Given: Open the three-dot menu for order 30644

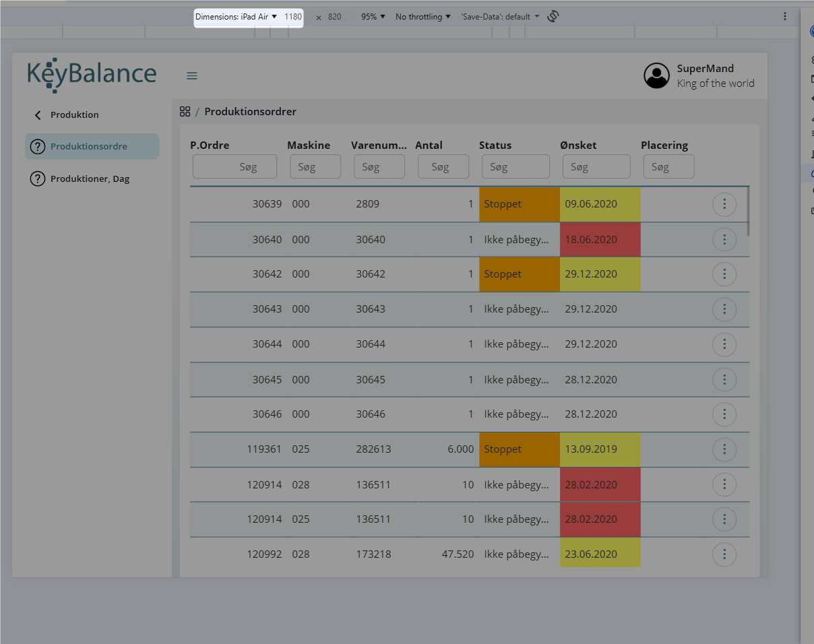Looking at the screenshot, I should (724, 344).
